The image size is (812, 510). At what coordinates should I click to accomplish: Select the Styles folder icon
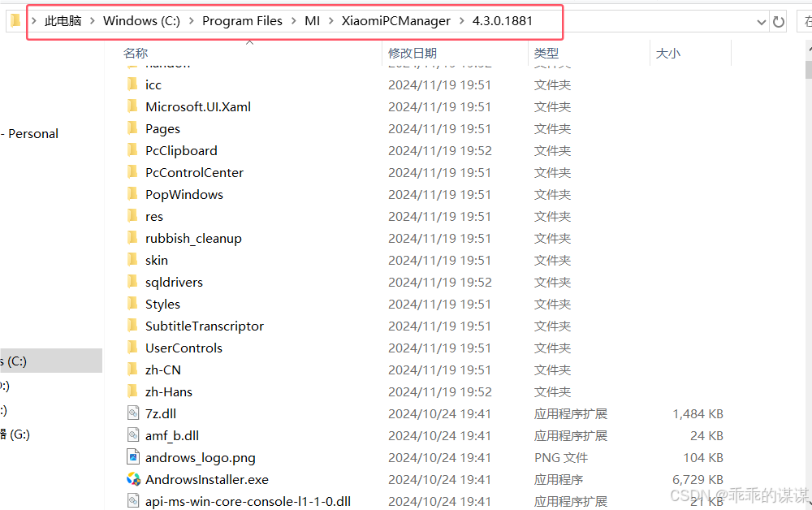point(132,304)
